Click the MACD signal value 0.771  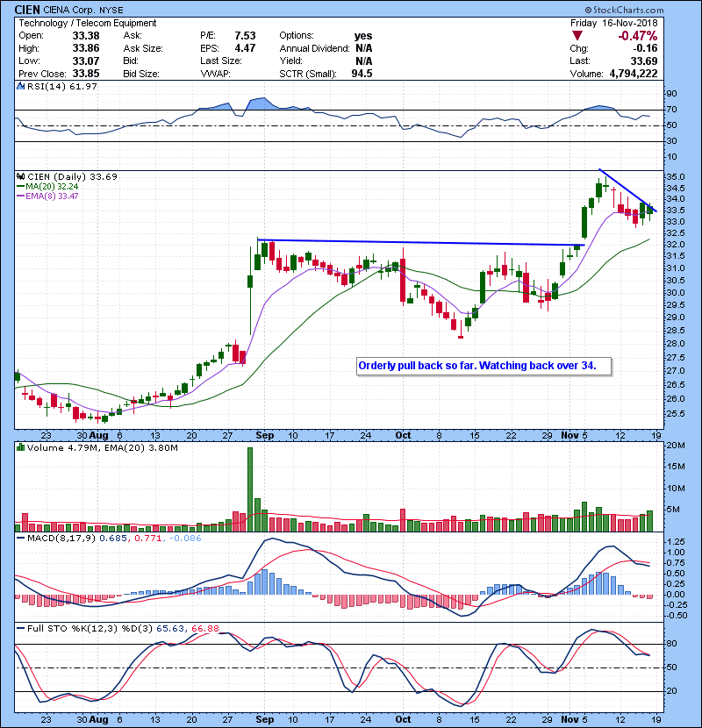[x=147, y=539]
